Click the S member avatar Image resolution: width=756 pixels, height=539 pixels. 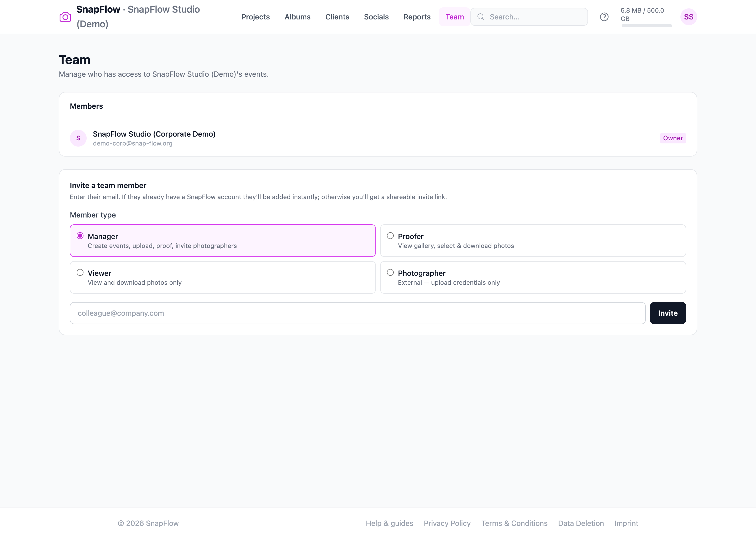click(78, 138)
